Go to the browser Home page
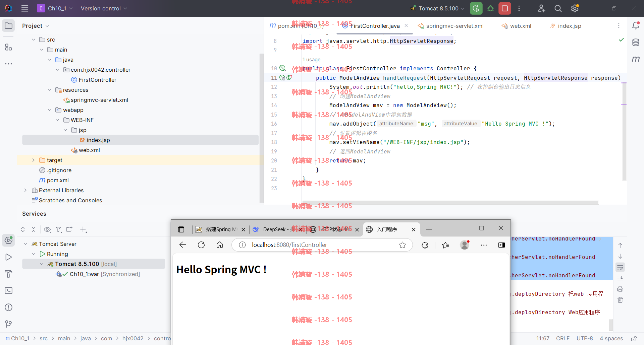This screenshot has height=345, width=644. click(220, 245)
